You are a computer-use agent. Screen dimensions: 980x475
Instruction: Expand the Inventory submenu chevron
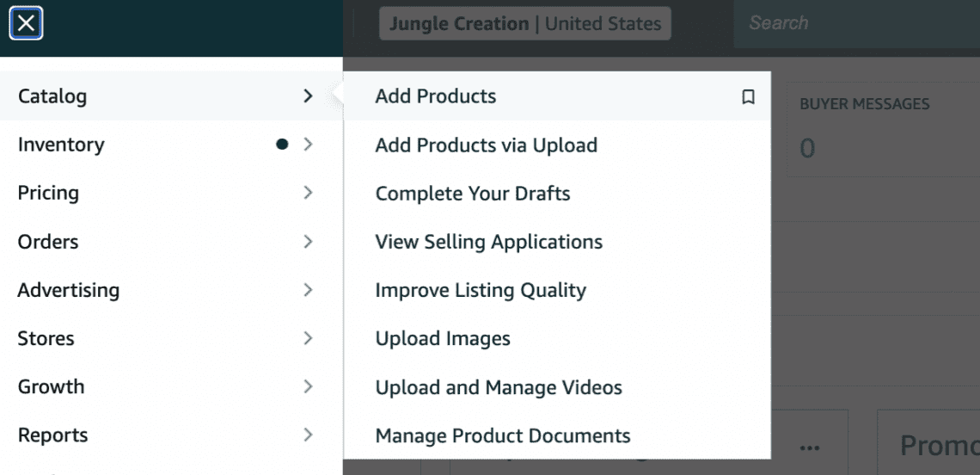[x=308, y=145]
